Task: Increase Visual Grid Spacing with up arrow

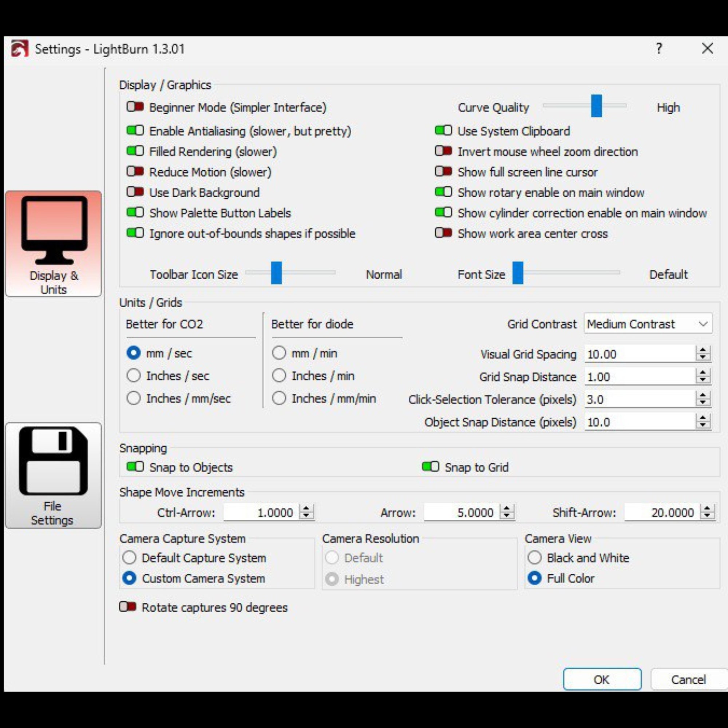Action: point(703,351)
